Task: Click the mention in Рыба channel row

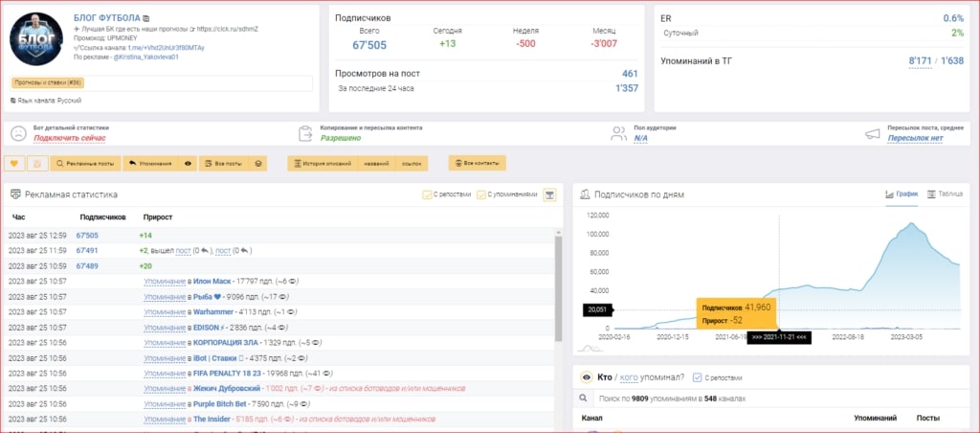Action: point(165,297)
